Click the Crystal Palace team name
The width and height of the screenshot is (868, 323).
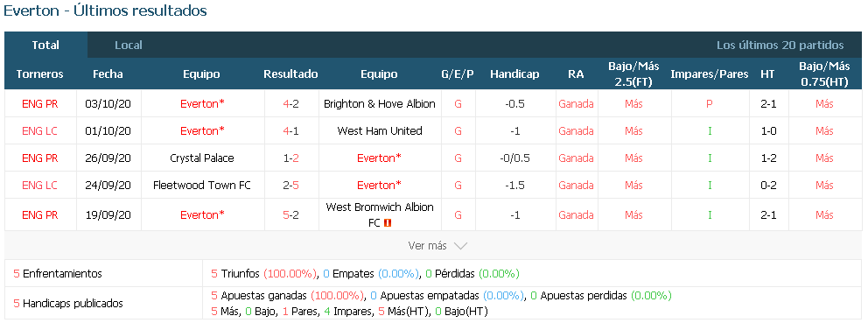[x=202, y=158]
